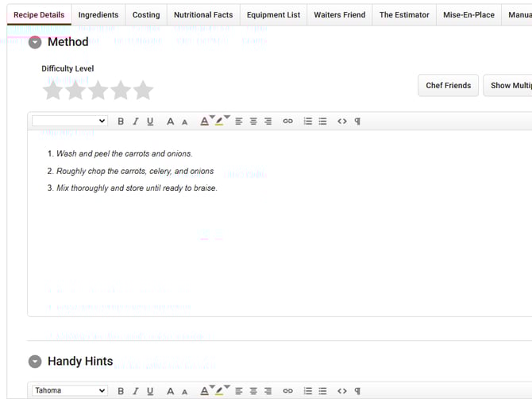Toggle italic in Method editor toolbar
The height and width of the screenshot is (399, 532).
click(x=136, y=122)
